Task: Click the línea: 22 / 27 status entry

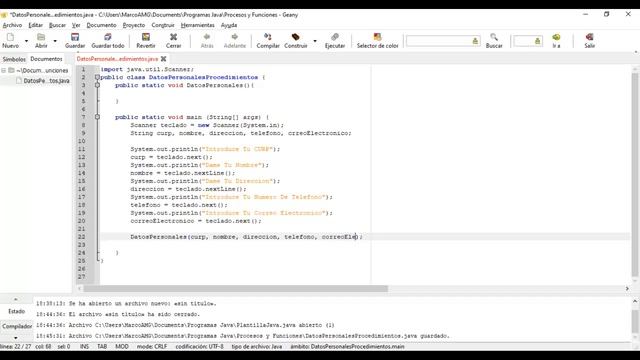Action: (x=16, y=347)
